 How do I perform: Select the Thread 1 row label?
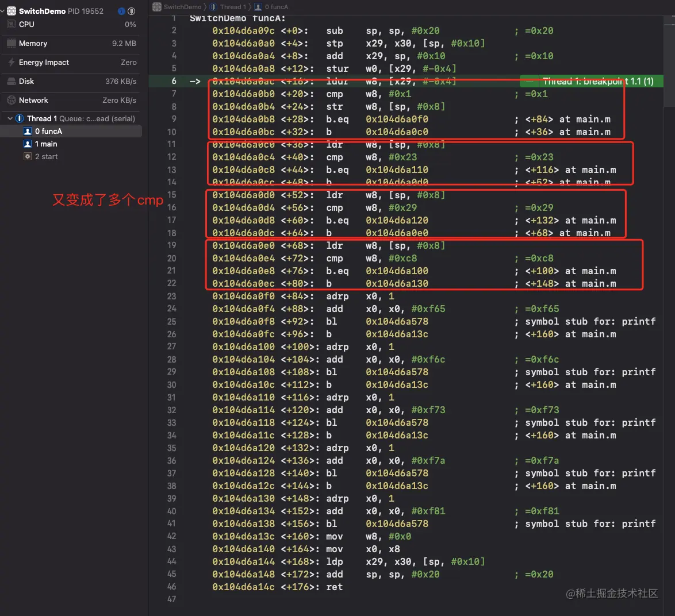point(42,119)
